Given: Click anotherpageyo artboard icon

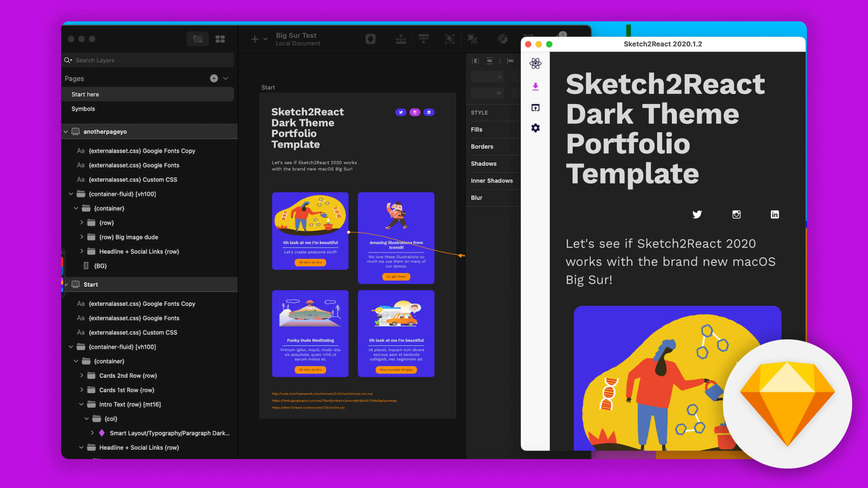Looking at the screenshot, I should click(75, 131).
